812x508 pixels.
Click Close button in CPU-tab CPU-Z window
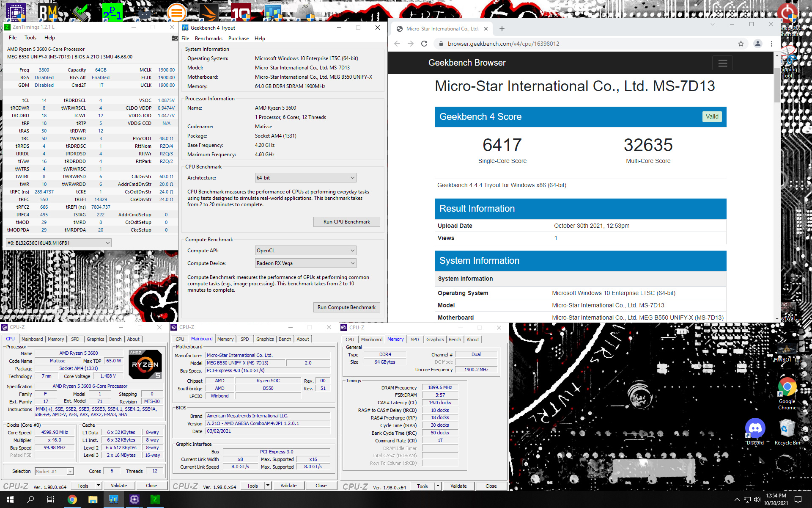pyautogui.click(x=151, y=486)
